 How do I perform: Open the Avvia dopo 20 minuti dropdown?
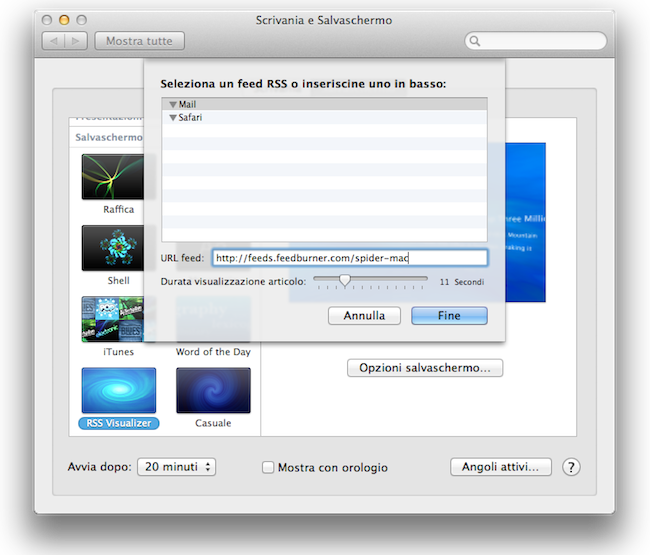click(x=177, y=467)
